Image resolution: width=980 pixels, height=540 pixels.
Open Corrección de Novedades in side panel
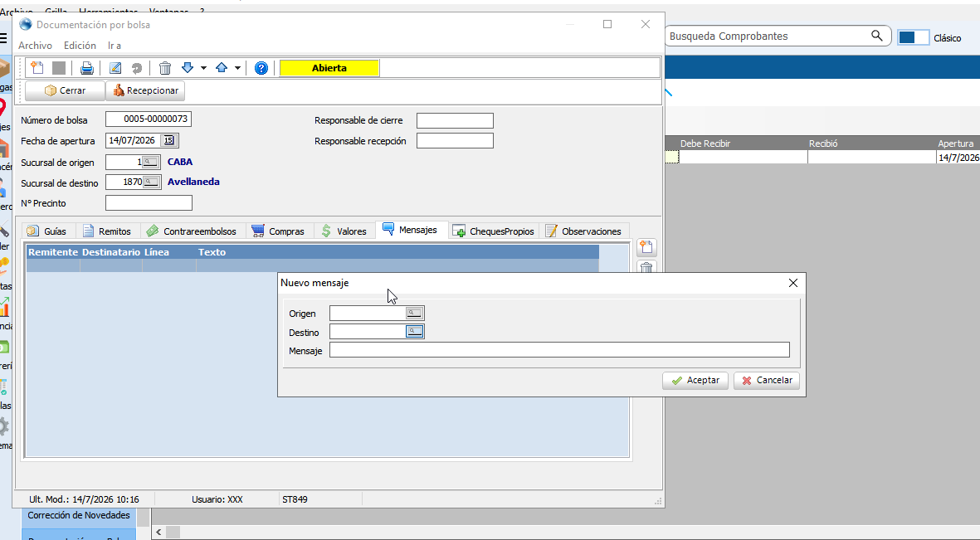coord(79,516)
